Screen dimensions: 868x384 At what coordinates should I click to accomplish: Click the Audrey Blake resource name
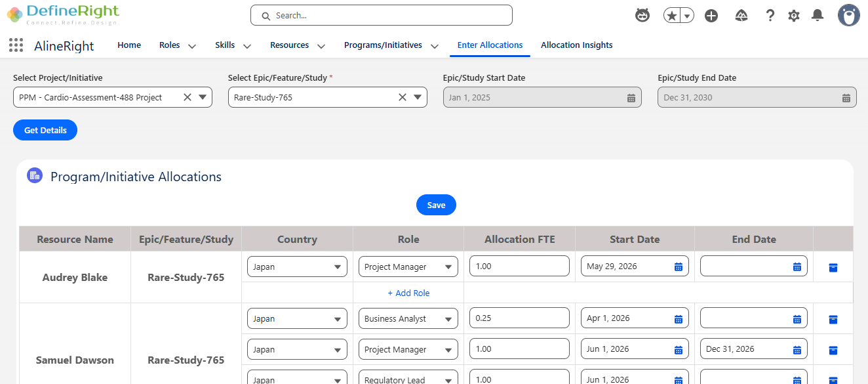[x=75, y=277]
